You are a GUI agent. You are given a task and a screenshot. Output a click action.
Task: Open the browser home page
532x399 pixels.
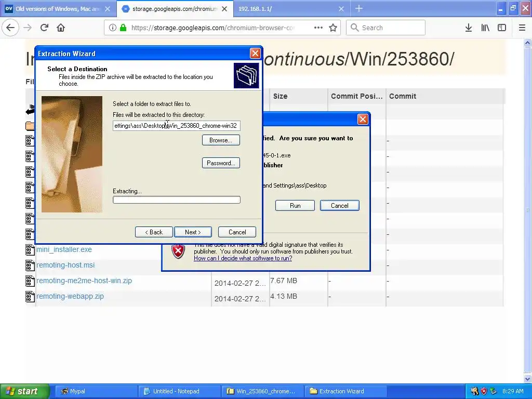(x=61, y=28)
